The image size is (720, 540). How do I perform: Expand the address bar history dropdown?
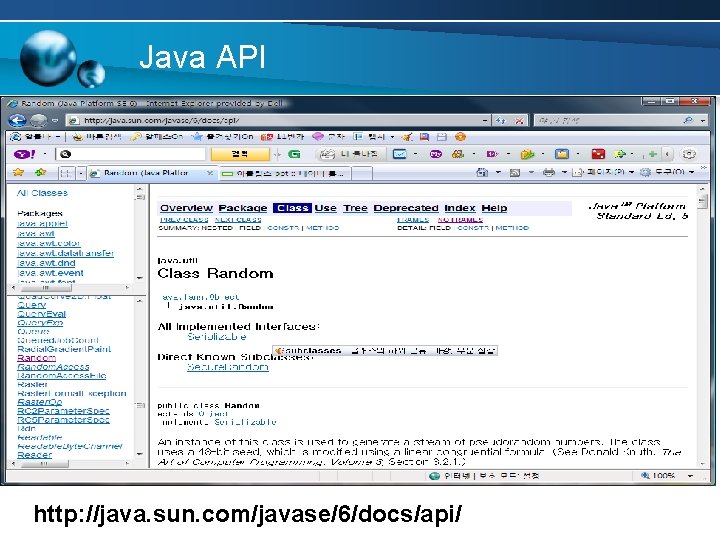[x=485, y=120]
